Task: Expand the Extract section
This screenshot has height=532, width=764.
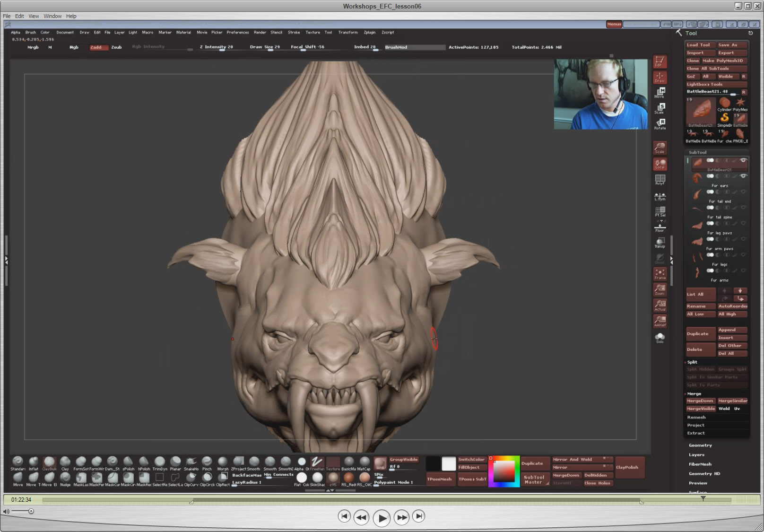Action: (x=695, y=433)
